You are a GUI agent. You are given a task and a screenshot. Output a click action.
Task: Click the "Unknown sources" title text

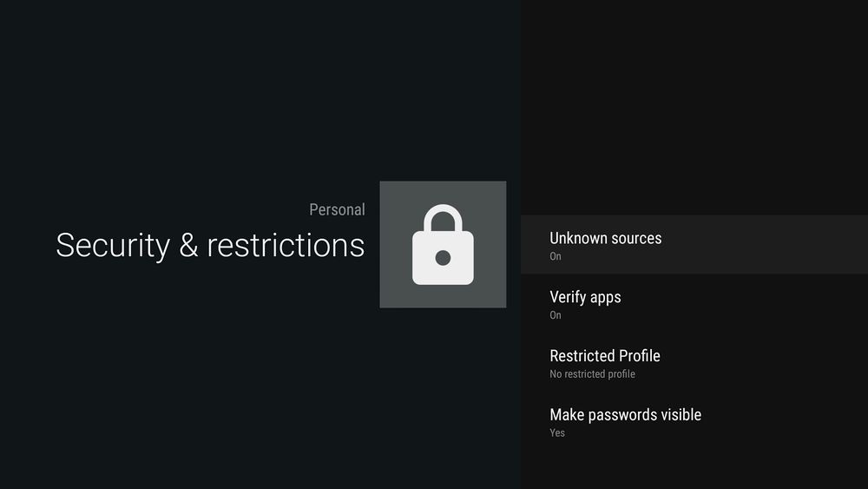point(605,238)
